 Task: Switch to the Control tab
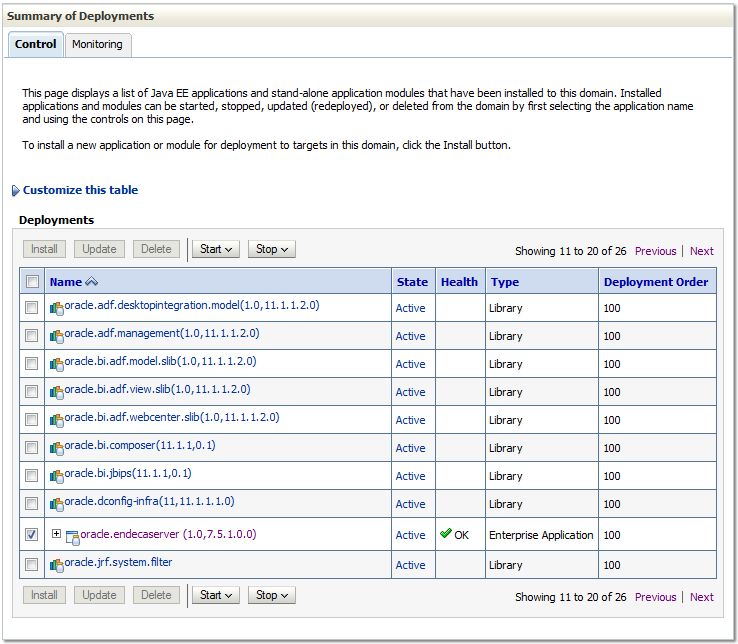(x=35, y=44)
